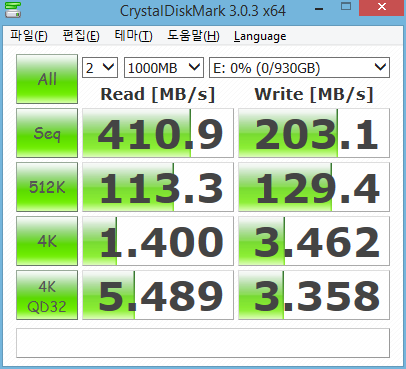
Task: Start the 4K QD32 benchmark test
Action: pos(47,295)
